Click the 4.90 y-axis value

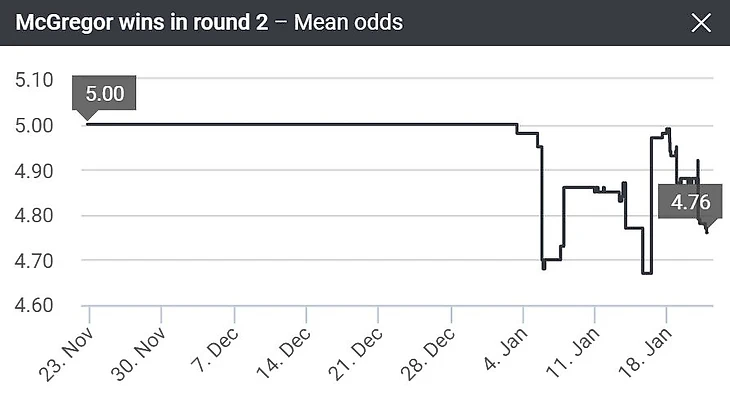coord(35,170)
